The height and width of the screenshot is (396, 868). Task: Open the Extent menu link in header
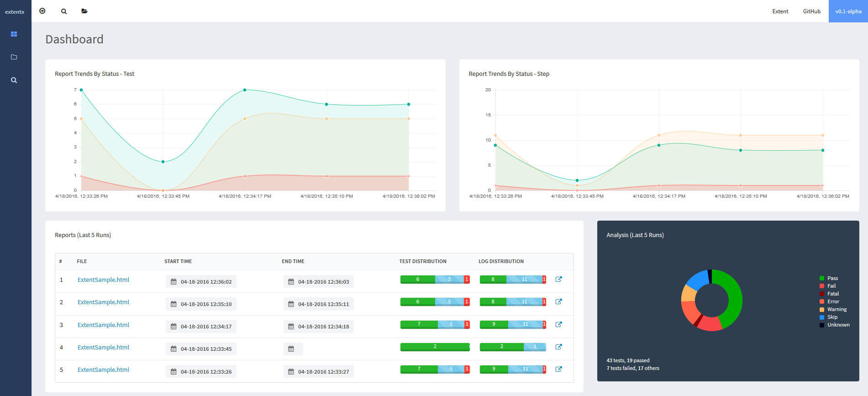(780, 11)
